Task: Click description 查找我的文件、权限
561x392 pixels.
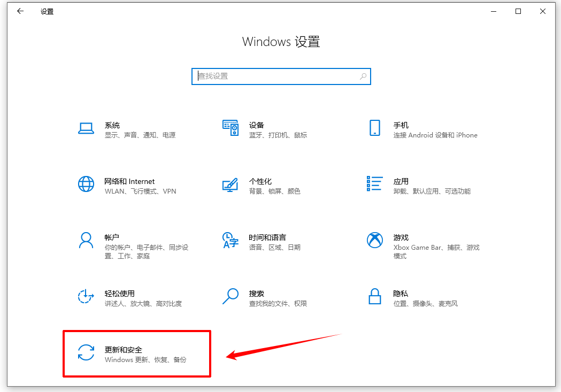Action: (278, 304)
